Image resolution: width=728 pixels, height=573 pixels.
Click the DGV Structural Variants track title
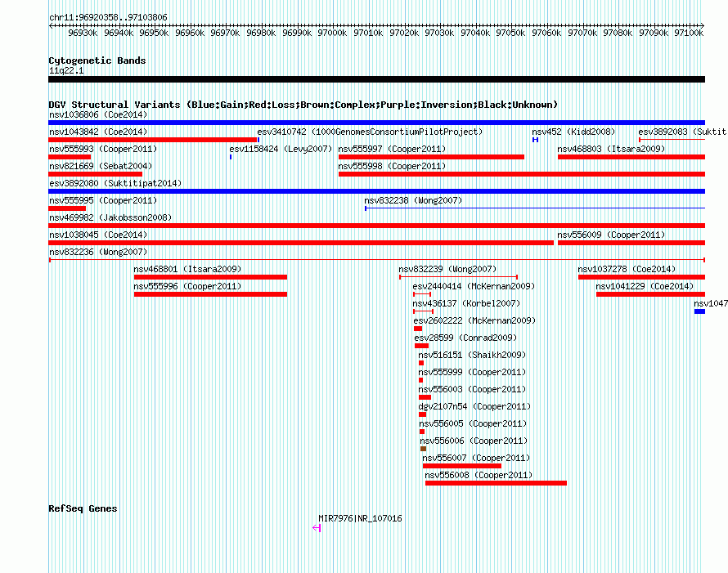pyautogui.click(x=303, y=105)
